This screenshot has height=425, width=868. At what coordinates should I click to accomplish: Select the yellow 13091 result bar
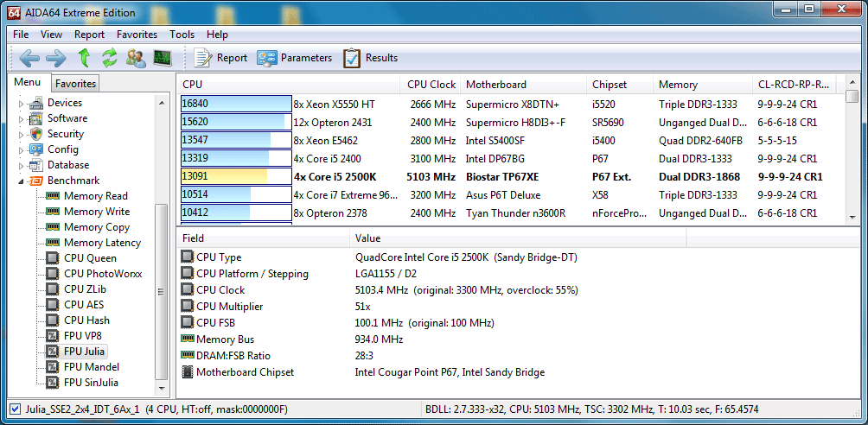click(236, 177)
